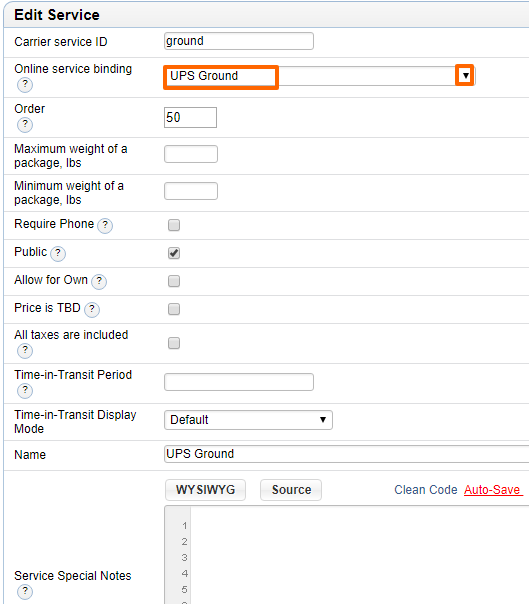Expand Time-in-Transit Display Mode dropdown
Viewport: 529px width, 604px height.
tap(248, 420)
